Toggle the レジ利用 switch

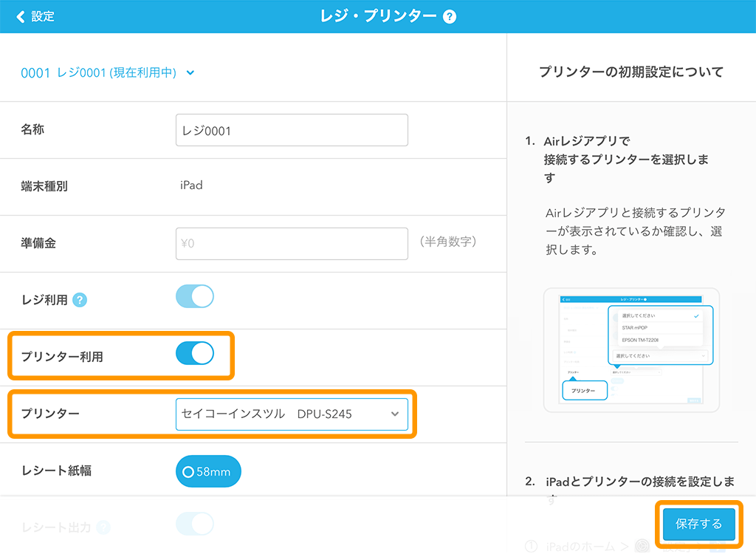(x=195, y=296)
